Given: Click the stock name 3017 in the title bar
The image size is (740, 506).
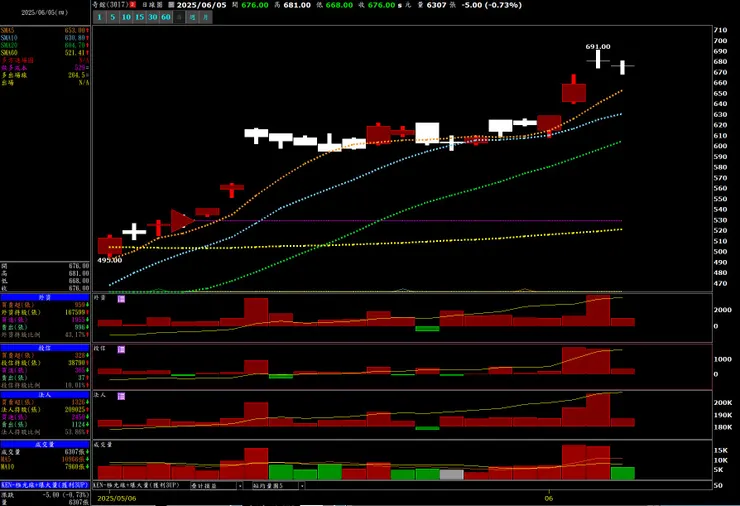Looking at the screenshot, I should point(110,5).
